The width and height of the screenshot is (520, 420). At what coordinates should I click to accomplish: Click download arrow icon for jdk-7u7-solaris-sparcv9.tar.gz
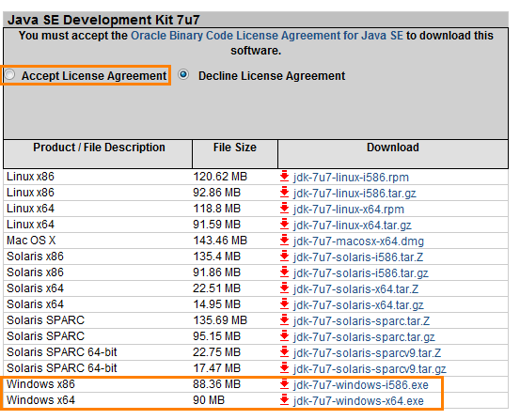(x=284, y=367)
